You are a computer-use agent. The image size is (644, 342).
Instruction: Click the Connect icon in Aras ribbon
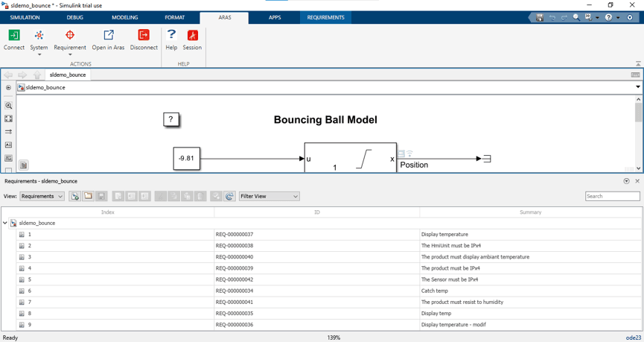coord(14,35)
